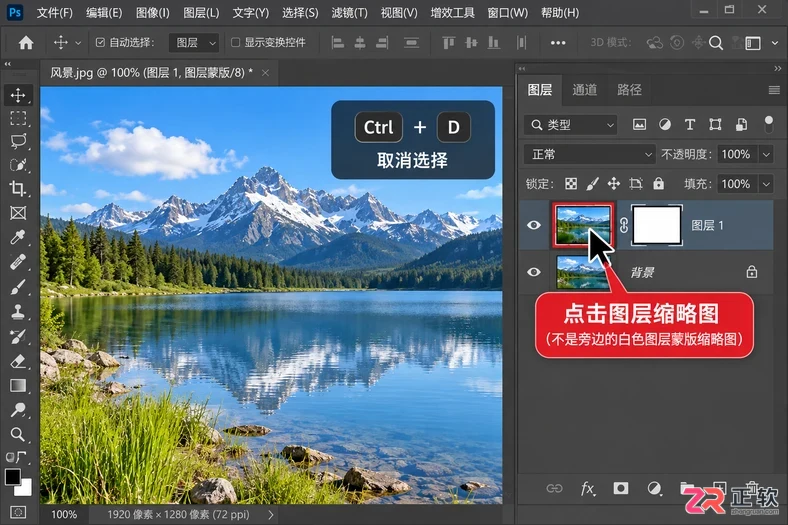Image resolution: width=788 pixels, height=525 pixels.
Task: Toggle lock transparent pixels
Action: pos(571,184)
